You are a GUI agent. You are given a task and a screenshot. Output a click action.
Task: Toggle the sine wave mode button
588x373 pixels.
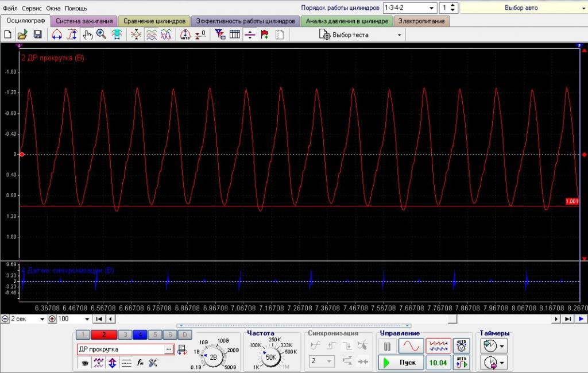click(411, 346)
